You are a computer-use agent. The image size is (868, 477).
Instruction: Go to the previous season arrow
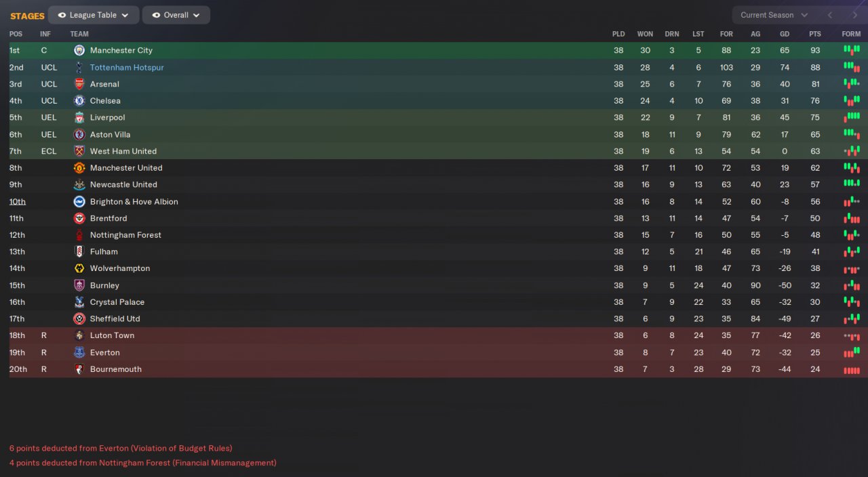click(829, 15)
